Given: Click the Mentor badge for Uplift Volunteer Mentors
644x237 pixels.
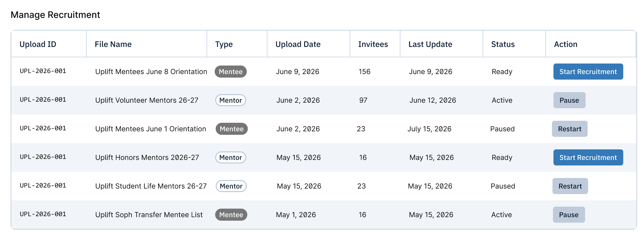Looking at the screenshot, I should 231,100.
